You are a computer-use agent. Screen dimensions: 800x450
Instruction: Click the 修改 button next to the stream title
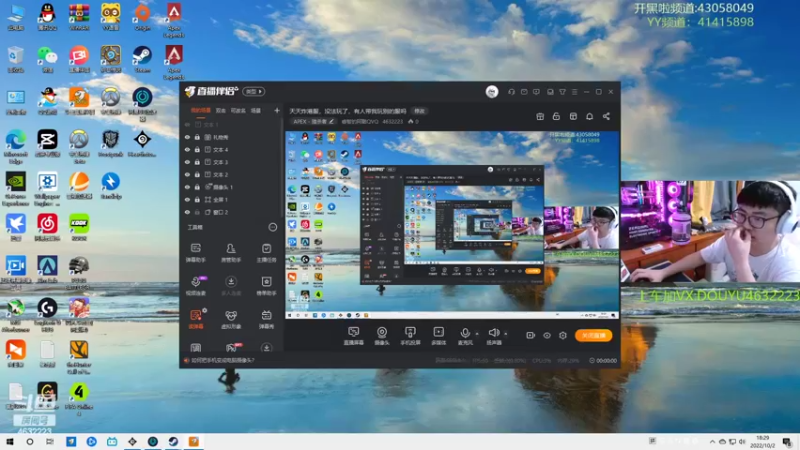[419, 111]
